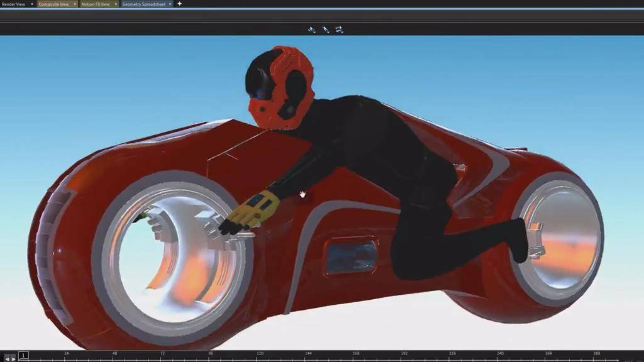
Task: Switch to the Render View tab
Action: coord(13,4)
